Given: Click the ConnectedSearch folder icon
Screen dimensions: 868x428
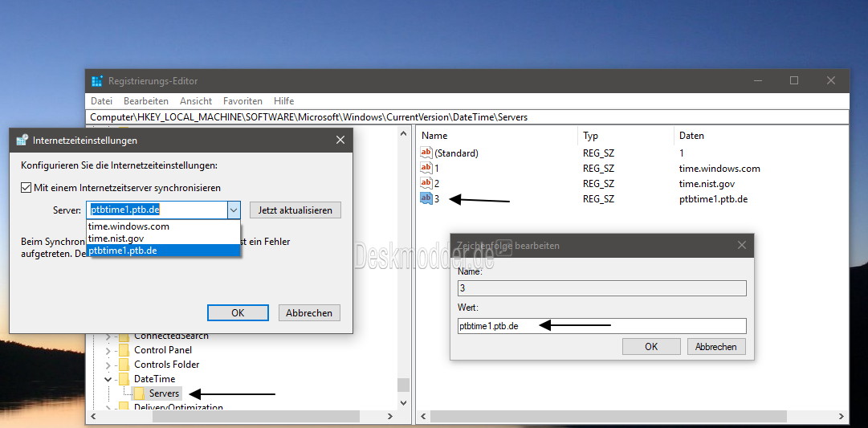Looking at the screenshot, I should tap(124, 336).
